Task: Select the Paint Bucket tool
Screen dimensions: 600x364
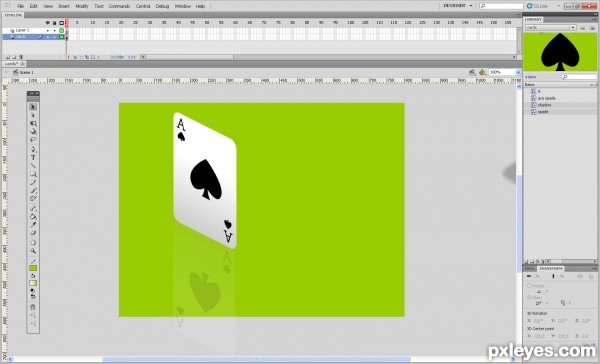Action: point(33,217)
